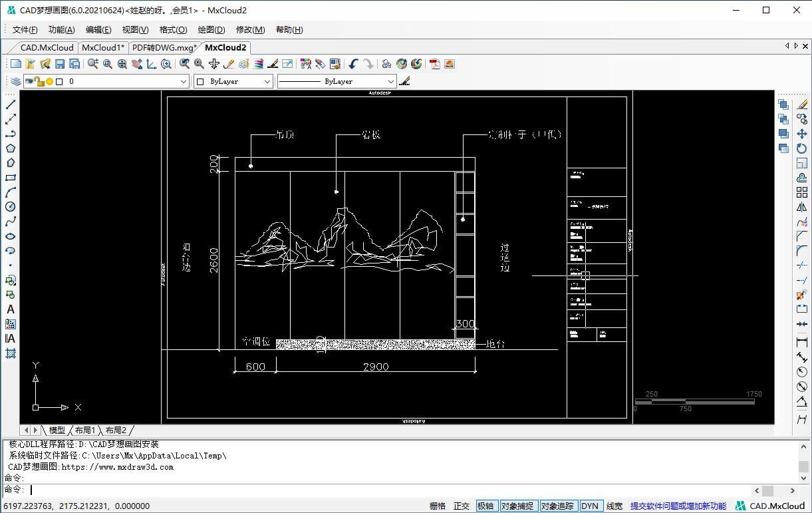Open the Layer manager icon

point(15,81)
